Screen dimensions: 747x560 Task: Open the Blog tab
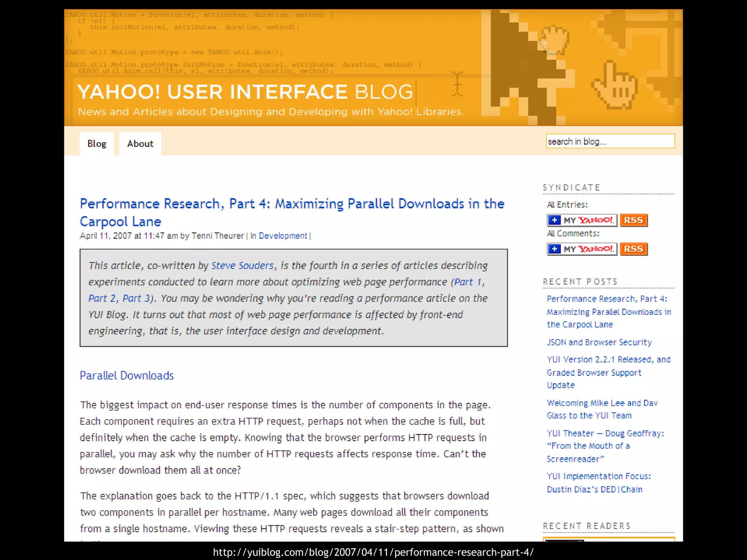tap(97, 144)
